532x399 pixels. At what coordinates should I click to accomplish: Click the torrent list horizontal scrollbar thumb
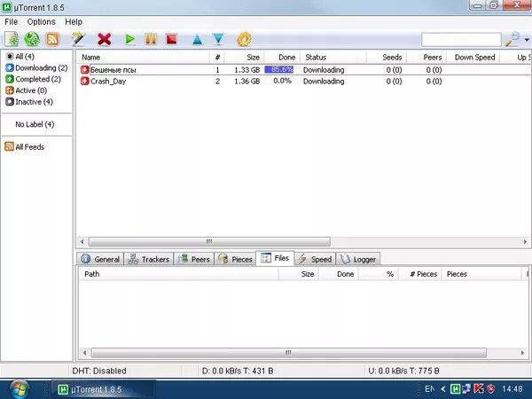pyautogui.click(x=209, y=242)
